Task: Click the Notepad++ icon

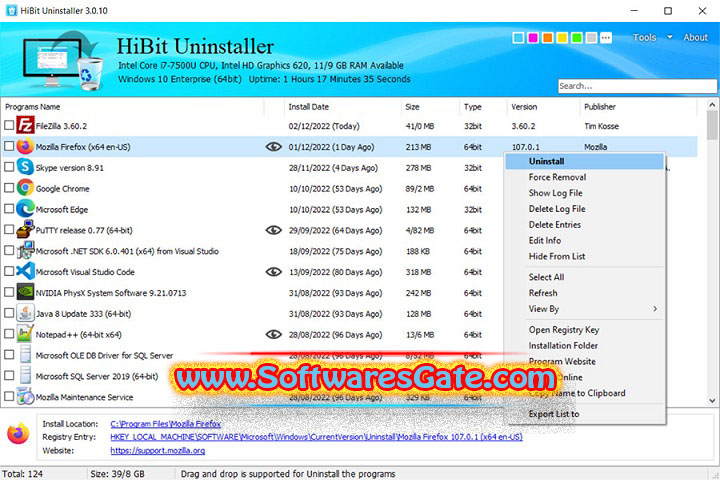Action: click(25, 334)
